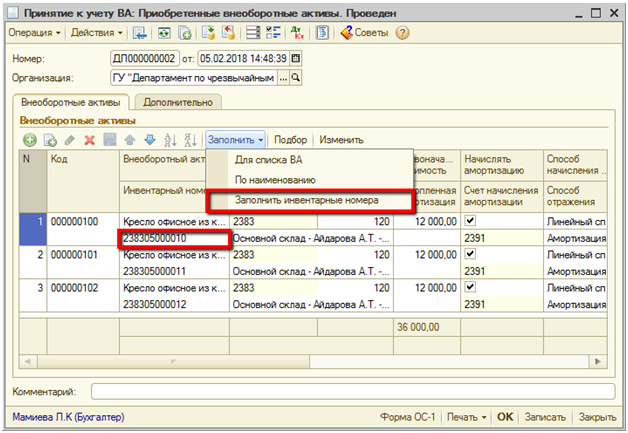Click the help question mark icon
The height and width of the screenshot is (433, 628).
tap(402, 32)
